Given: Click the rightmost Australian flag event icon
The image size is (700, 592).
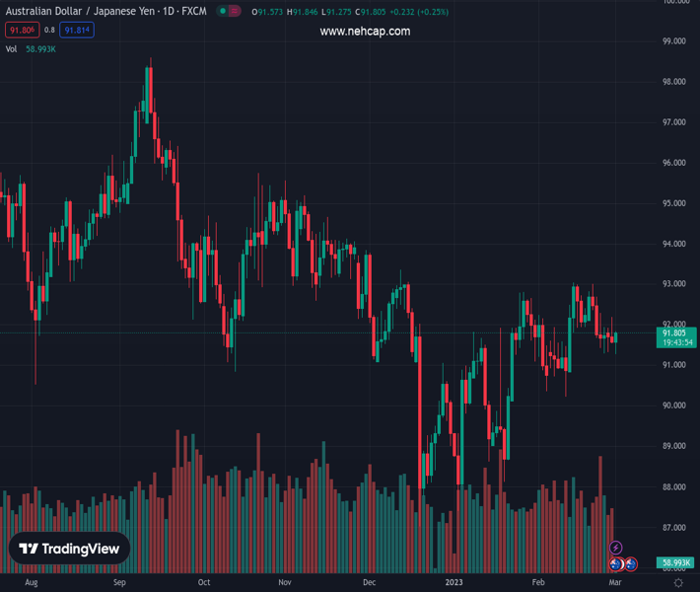Looking at the screenshot, I should (x=631, y=564).
